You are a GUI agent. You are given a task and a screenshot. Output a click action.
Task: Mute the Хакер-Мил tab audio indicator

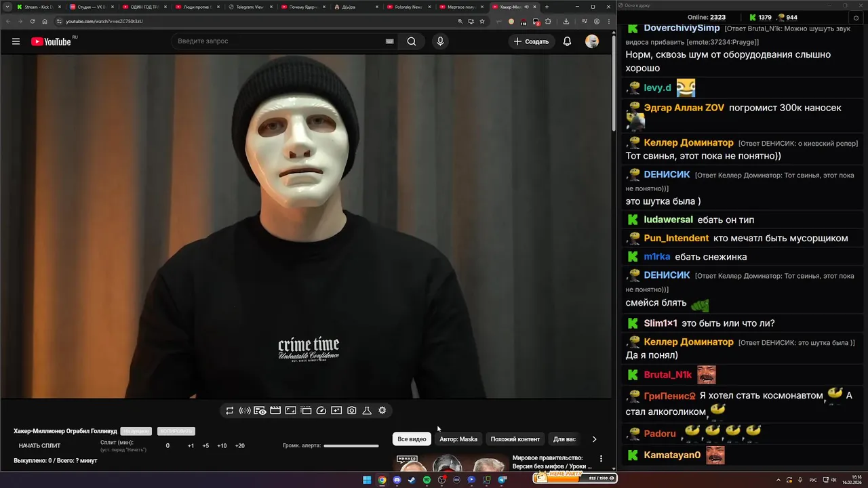tap(526, 7)
